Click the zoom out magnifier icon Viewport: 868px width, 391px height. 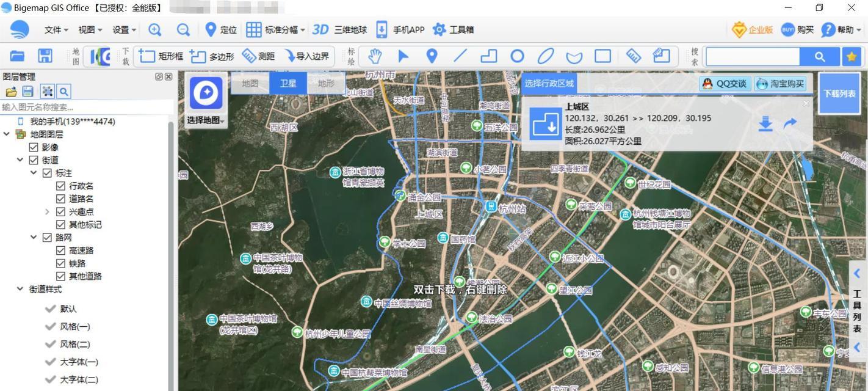(183, 29)
